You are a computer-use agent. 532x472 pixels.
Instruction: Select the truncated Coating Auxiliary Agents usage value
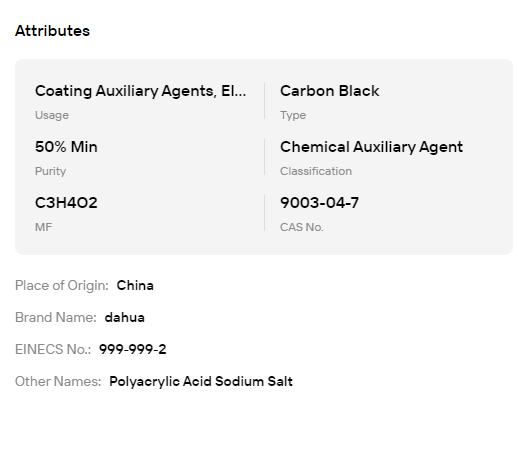click(140, 91)
